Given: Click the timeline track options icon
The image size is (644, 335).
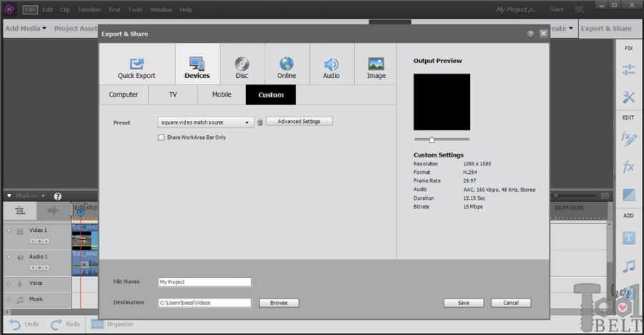Looking at the screenshot, I should pos(20,211).
